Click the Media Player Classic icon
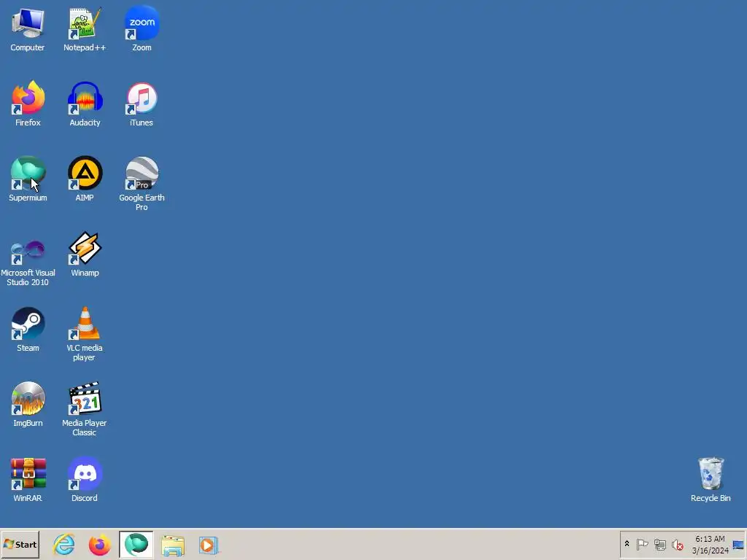The width and height of the screenshot is (747, 560). [x=85, y=399]
